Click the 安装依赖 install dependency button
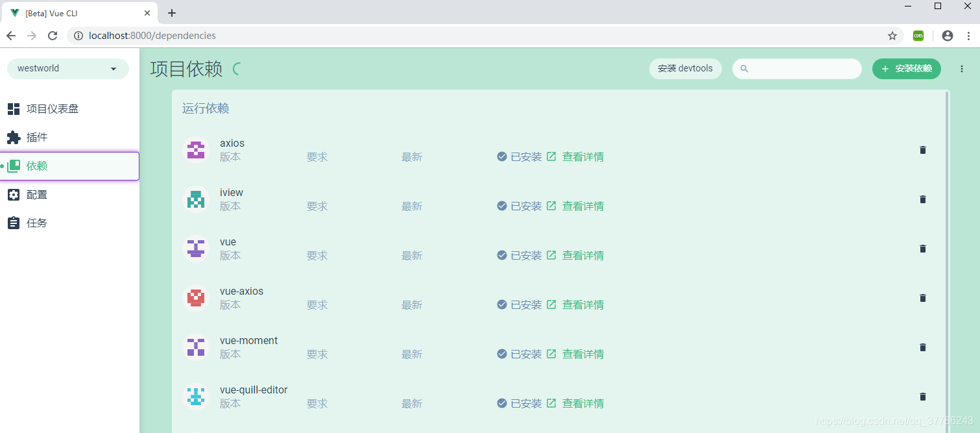The height and width of the screenshot is (433, 980). tap(906, 69)
